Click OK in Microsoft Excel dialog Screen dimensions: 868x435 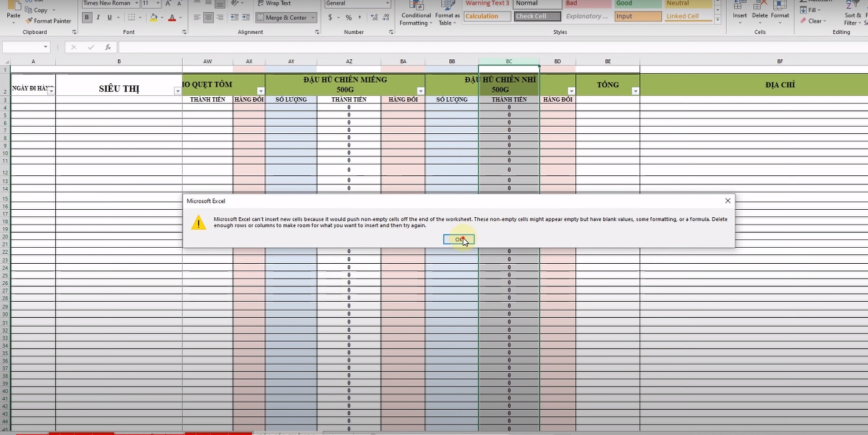click(x=459, y=239)
